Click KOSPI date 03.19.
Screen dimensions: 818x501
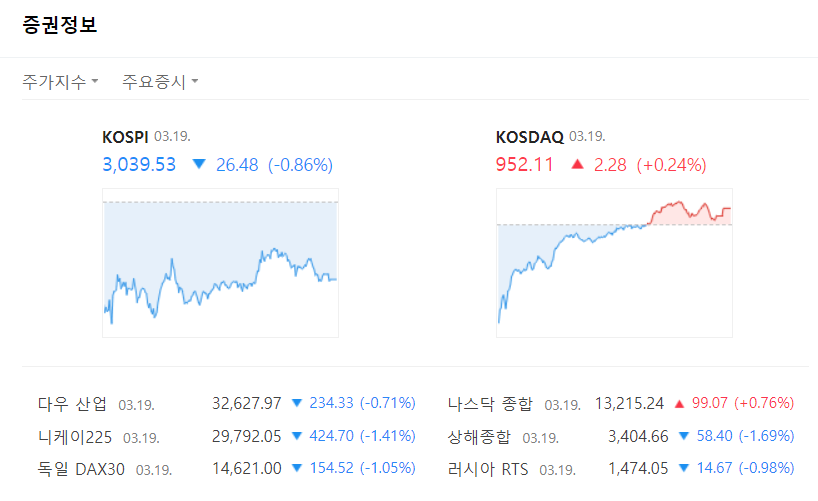(172, 137)
